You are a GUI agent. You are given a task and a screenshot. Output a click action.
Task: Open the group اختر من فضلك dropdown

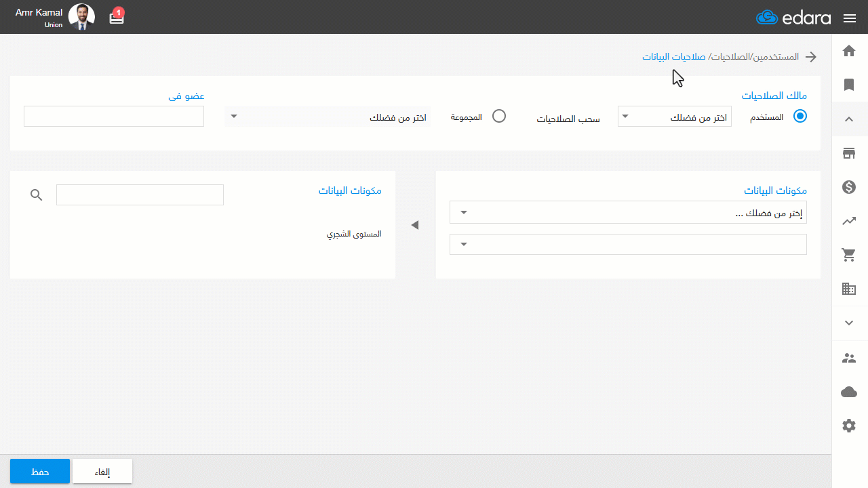(328, 117)
